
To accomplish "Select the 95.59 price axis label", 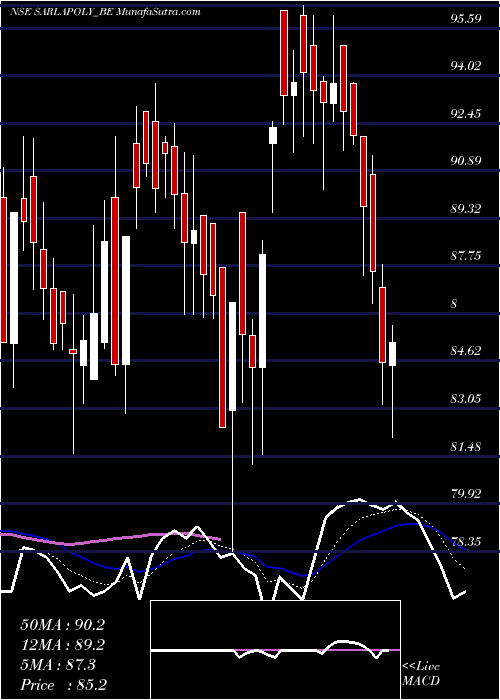I will (x=466, y=19).
